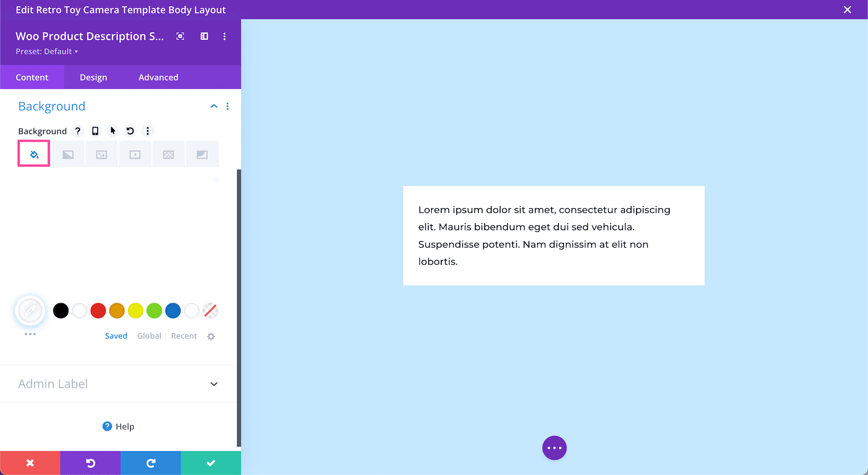Select the gradient background type
This screenshot has width=868, height=475.
coord(68,153)
